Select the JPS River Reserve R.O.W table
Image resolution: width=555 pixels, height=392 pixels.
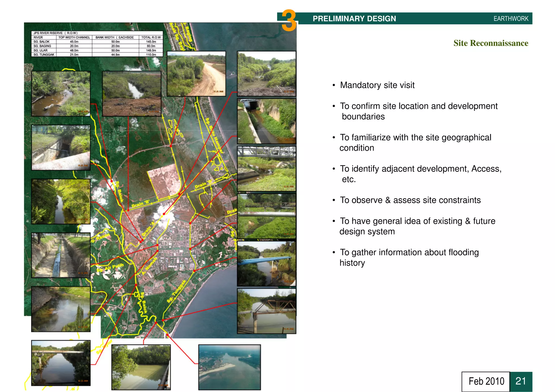[x=97, y=44]
